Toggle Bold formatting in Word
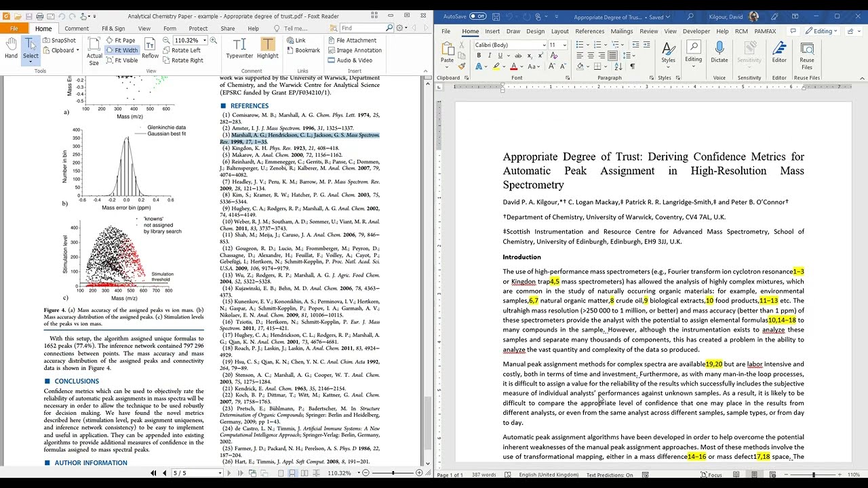The width and height of the screenshot is (868, 488). 479,56
